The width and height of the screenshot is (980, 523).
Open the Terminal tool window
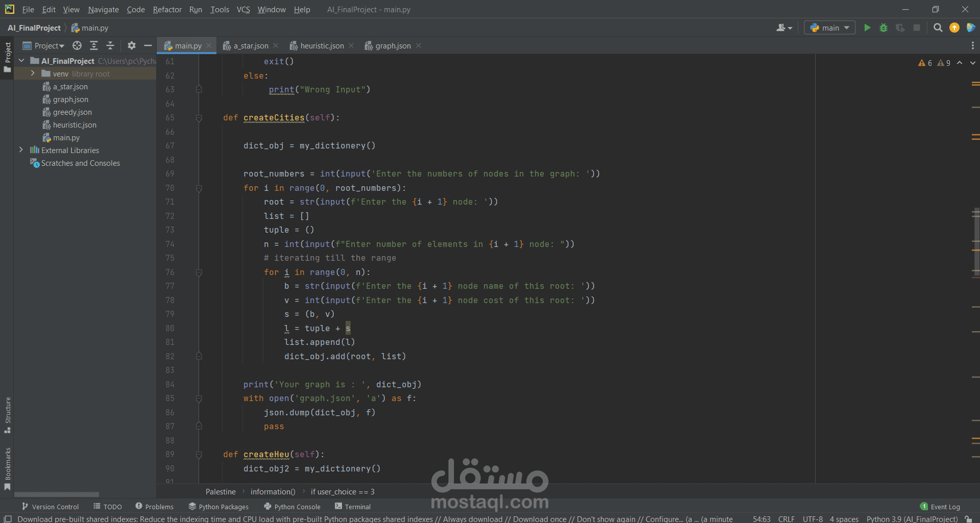click(x=353, y=507)
